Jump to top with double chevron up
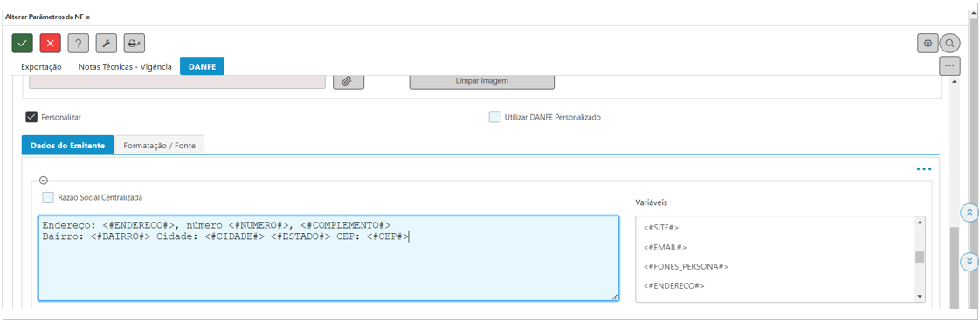980x322 pixels. click(x=969, y=212)
